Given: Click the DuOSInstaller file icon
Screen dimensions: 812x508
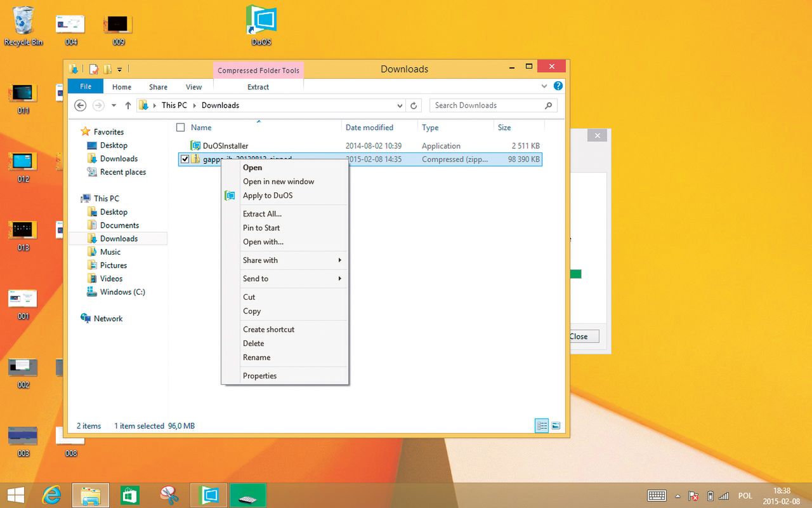Looking at the screenshot, I should click(x=196, y=145).
